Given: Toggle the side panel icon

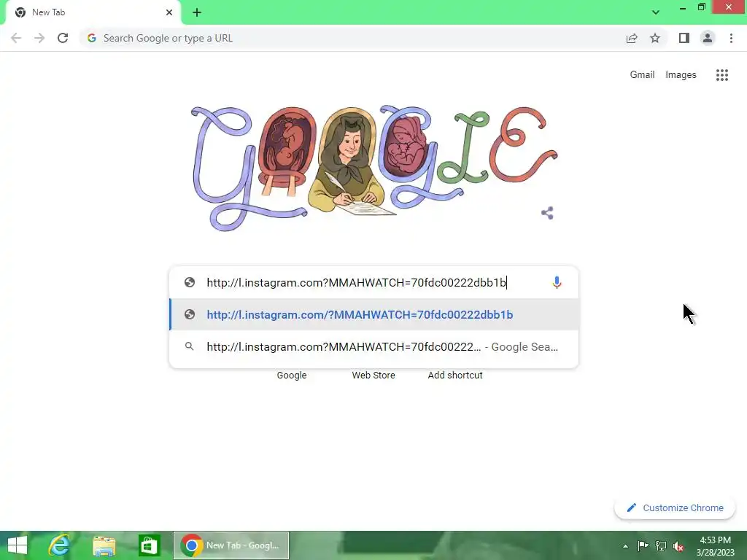Looking at the screenshot, I should click(x=684, y=38).
